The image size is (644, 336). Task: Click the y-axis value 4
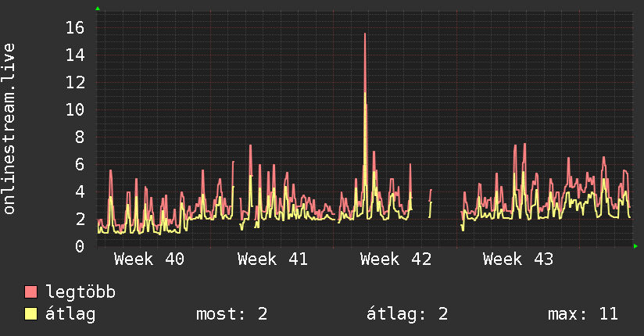80,191
